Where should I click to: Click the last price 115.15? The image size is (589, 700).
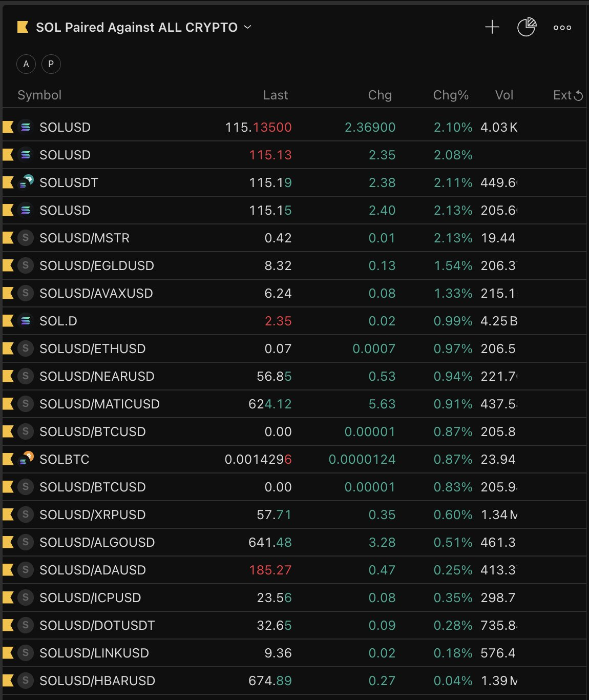click(x=270, y=210)
